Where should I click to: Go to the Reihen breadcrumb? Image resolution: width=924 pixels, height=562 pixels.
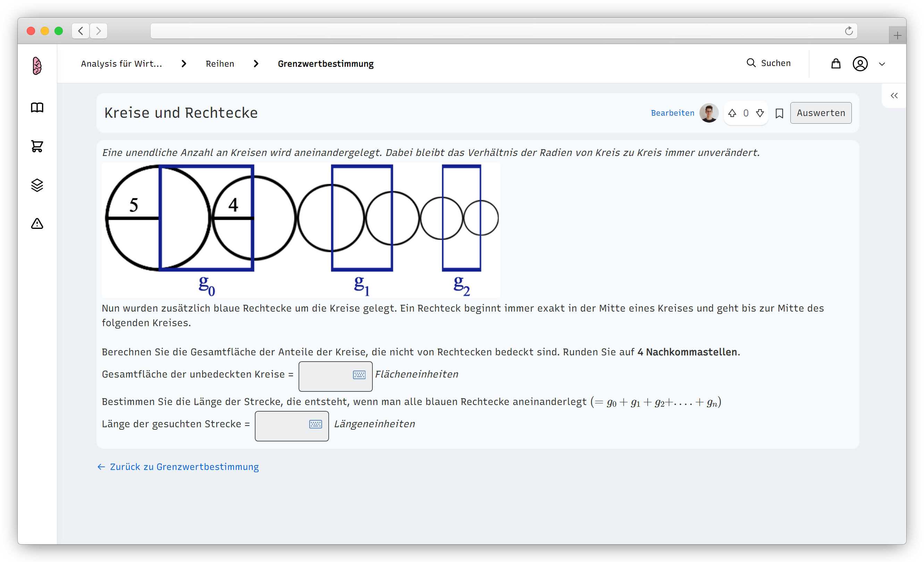[220, 64]
